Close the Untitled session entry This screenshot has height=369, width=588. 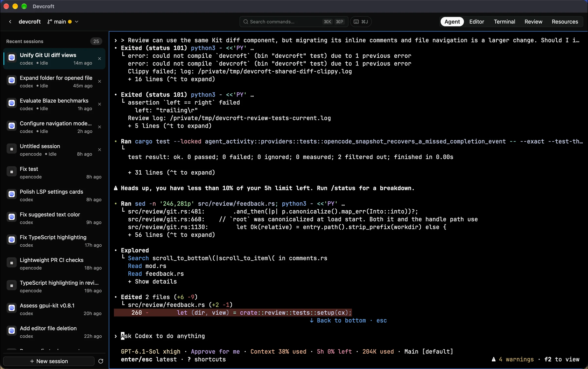[99, 150]
